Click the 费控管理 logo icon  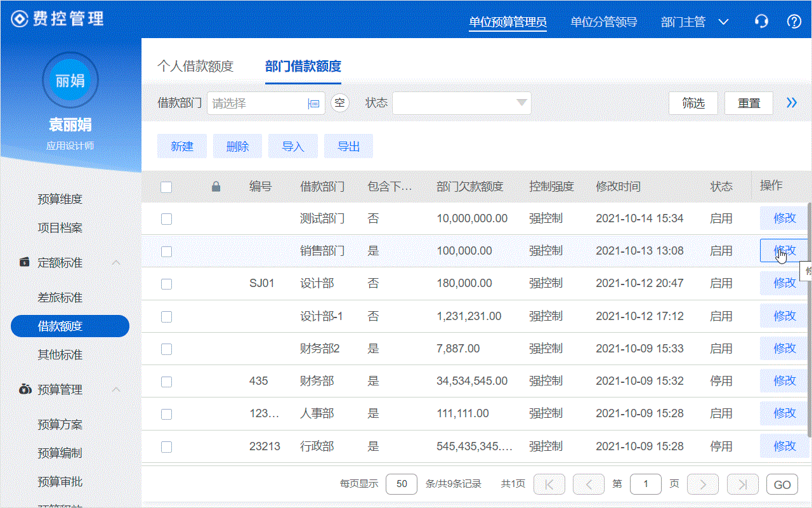click(x=20, y=19)
